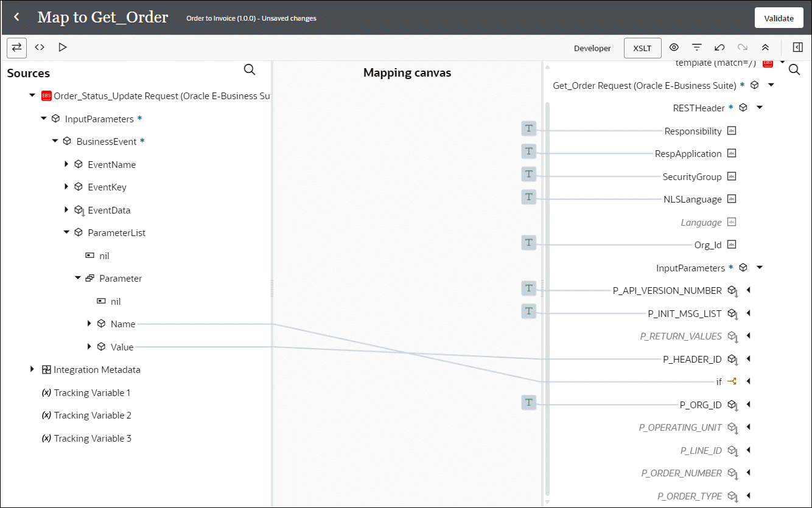812x508 pixels.
Task: Click the T icon for SecurityGroup
Action: pyautogui.click(x=529, y=174)
